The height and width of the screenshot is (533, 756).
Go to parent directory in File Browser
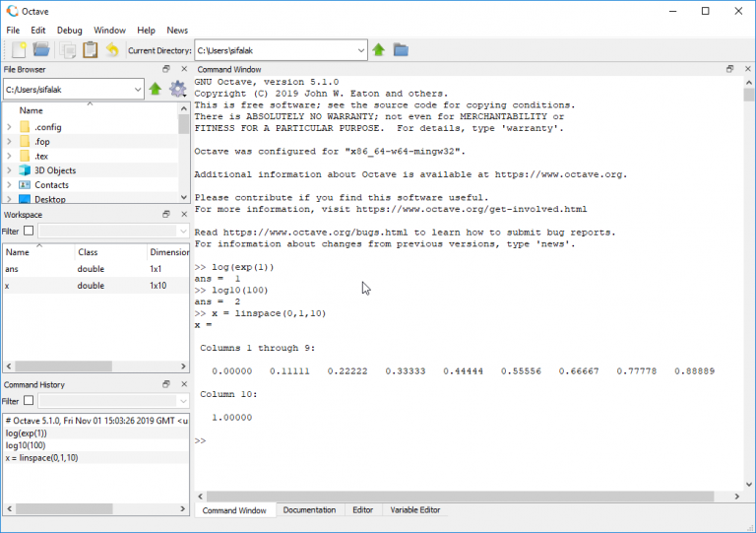pyautogui.click(x=156, y=89)
